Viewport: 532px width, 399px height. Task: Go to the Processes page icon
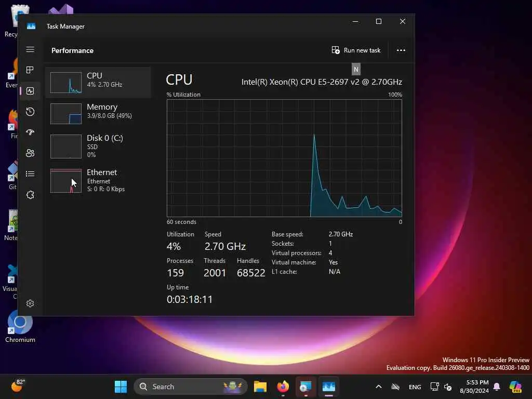[x=30, y=70]
